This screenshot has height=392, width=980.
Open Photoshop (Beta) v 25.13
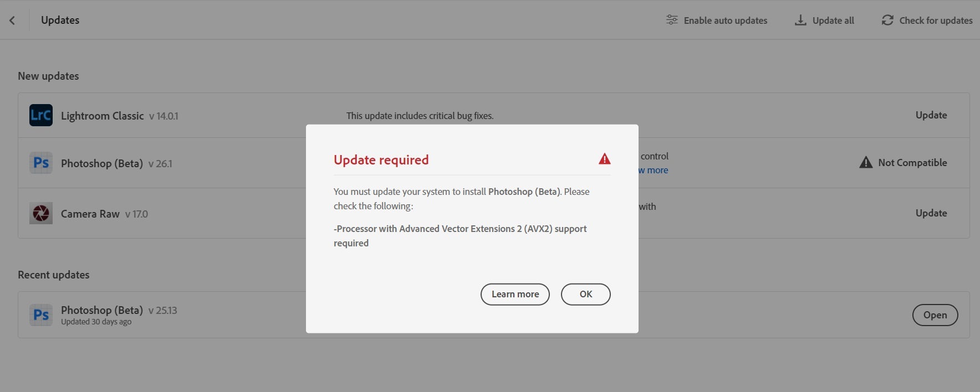pos(935,315)
